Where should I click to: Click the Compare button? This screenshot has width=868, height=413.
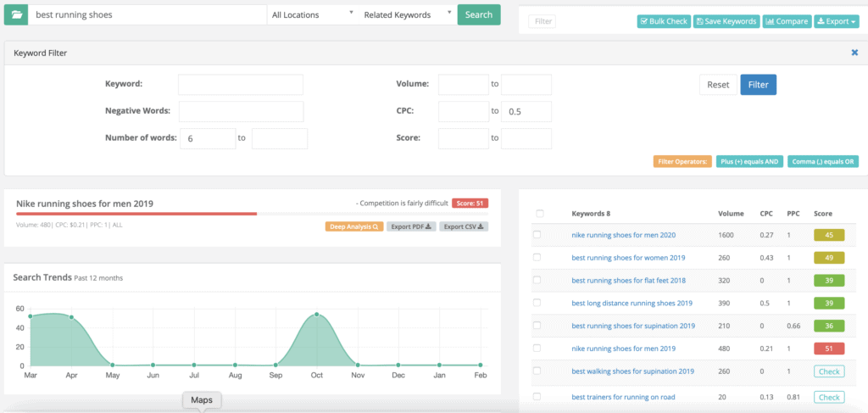787,21
